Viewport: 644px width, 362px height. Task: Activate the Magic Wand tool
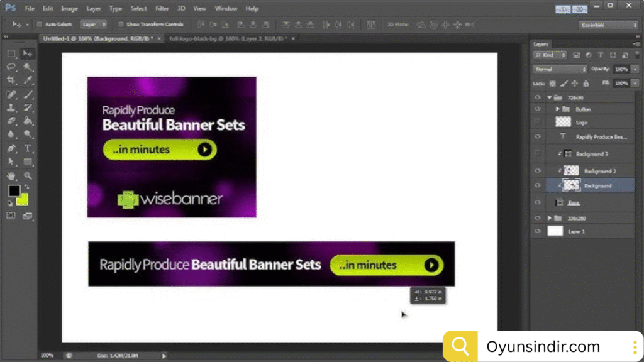click(x=28, y=67)
